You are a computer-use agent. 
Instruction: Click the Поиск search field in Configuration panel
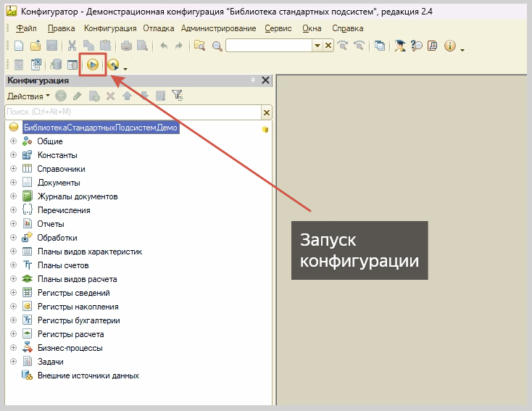130,112
